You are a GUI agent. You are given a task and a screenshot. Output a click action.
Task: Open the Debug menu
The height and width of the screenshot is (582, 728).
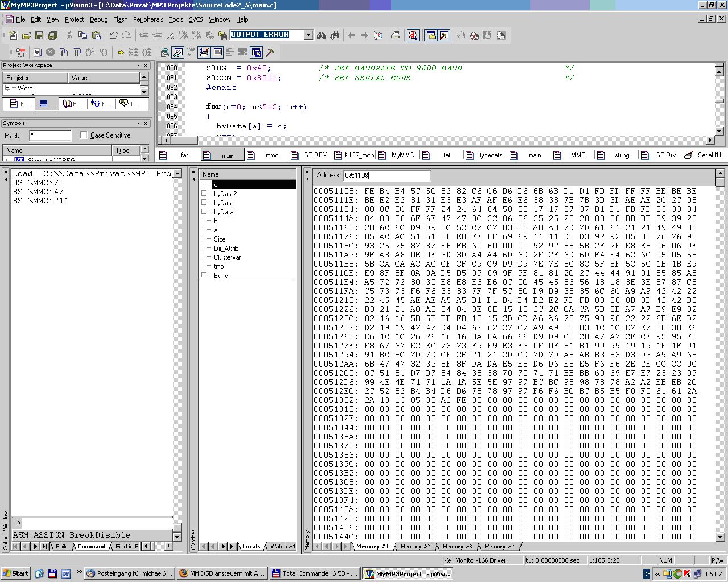pos(98,19)
